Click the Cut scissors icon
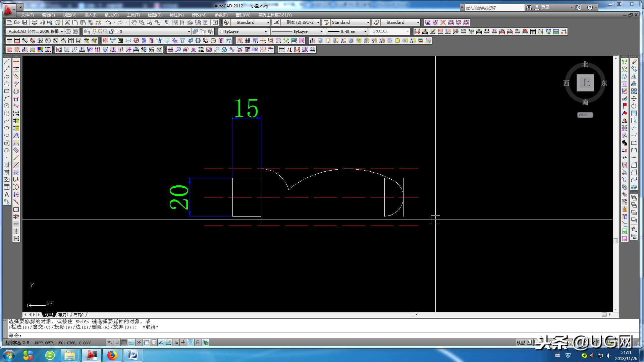Image resolution: width=644 pixels, height=362 pixels. coord(67,22)
